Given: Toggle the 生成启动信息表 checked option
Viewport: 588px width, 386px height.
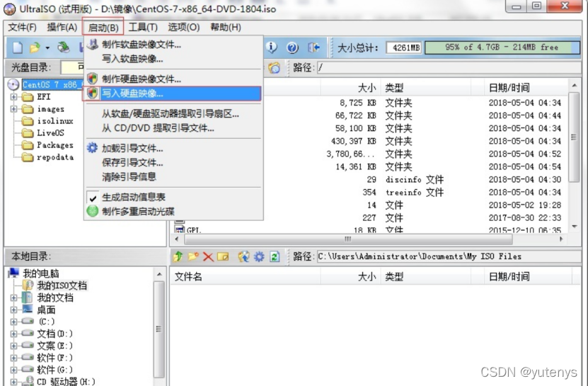Looking at the screenshot, I should pos(173,197).
